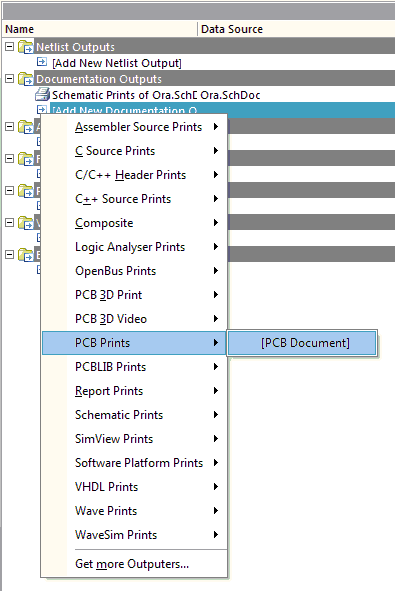Click the Add New Netlist Output icon
395x591 pixels.
tap(42, 62)
